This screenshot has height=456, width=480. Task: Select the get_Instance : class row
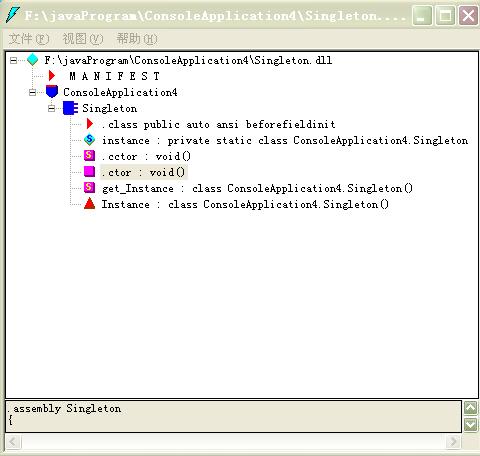click(258, 188)
